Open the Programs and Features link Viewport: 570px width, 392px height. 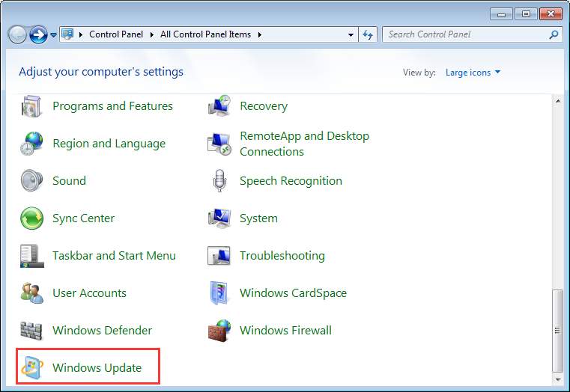pyautogui.click(x=112, y=106)
